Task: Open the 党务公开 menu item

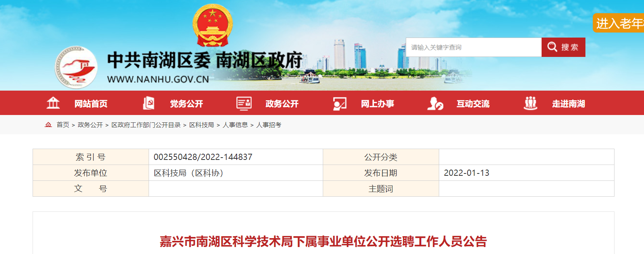Action: (187, 103)
